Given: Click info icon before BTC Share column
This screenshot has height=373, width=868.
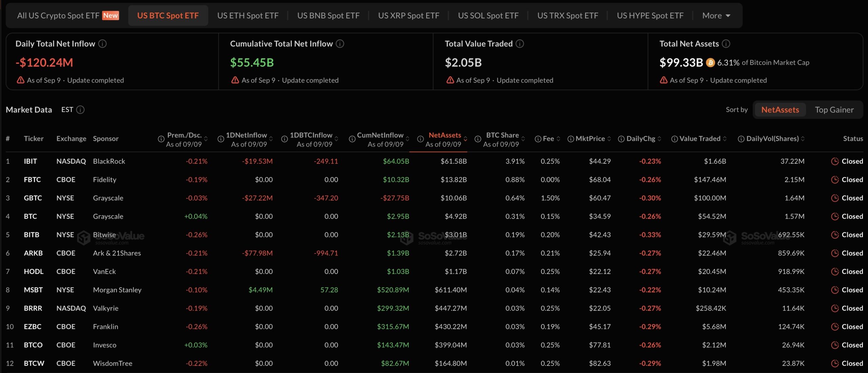Looking at the screenshot, I should 478,139.
